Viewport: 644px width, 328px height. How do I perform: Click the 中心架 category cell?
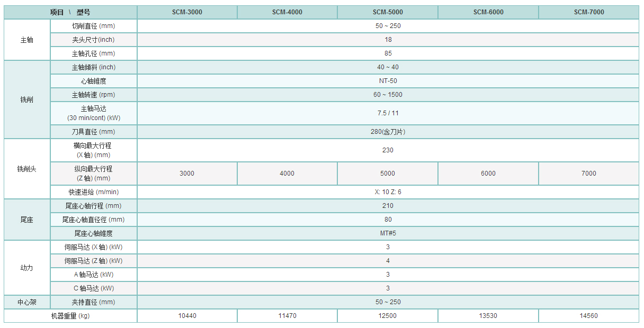point(27,302)
